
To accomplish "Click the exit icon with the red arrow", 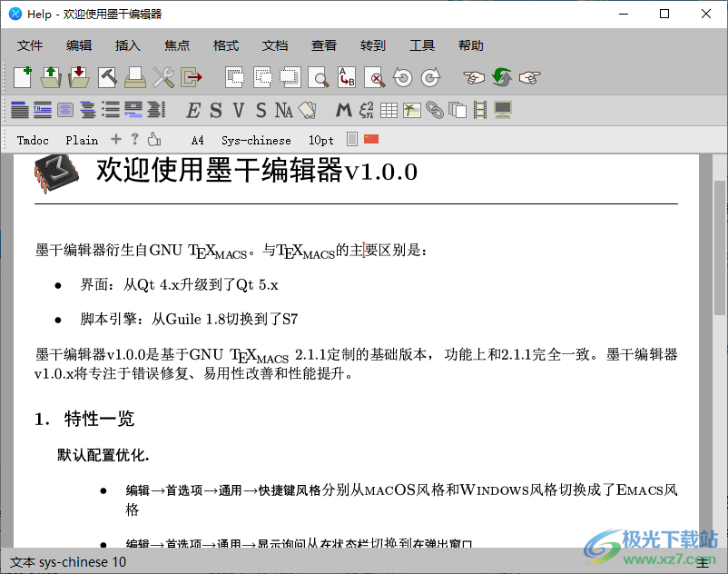I will (x=192, y=77).
